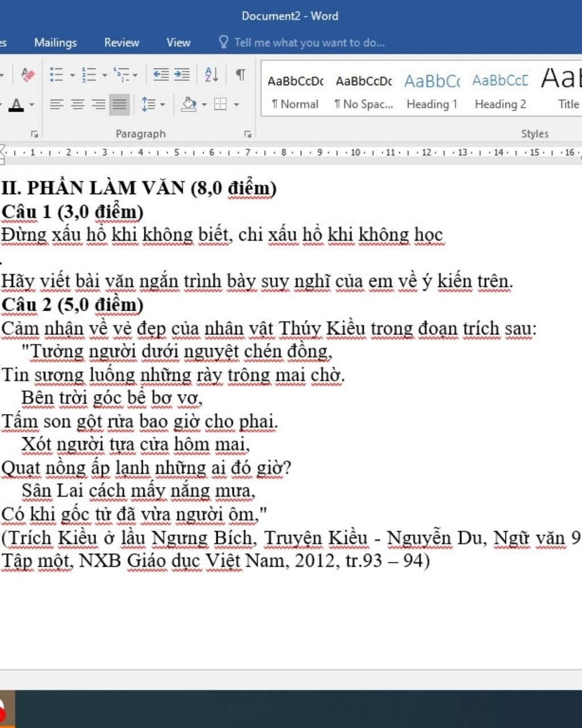Open the View tab
Screen dimensions: 582x728
[178, 43]
